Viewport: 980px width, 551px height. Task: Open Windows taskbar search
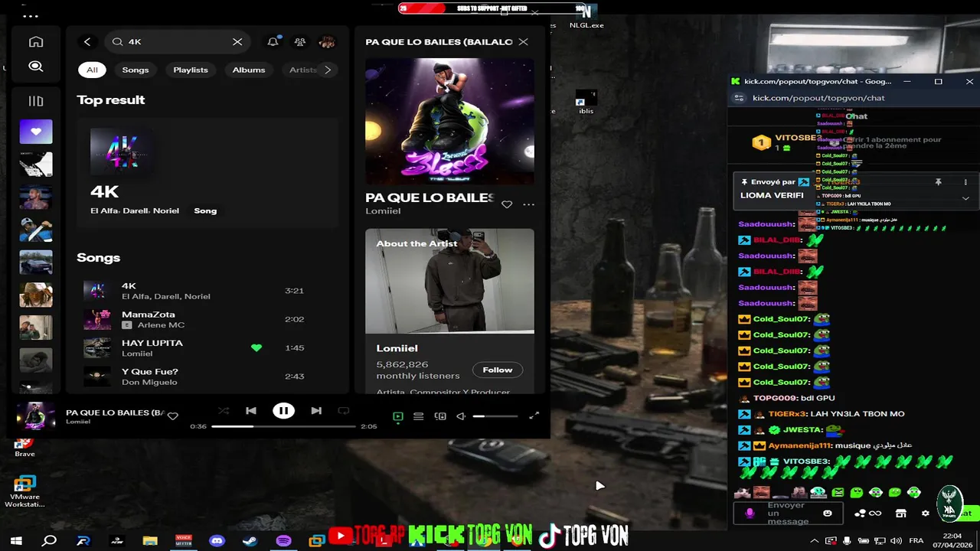click(49, 541)
